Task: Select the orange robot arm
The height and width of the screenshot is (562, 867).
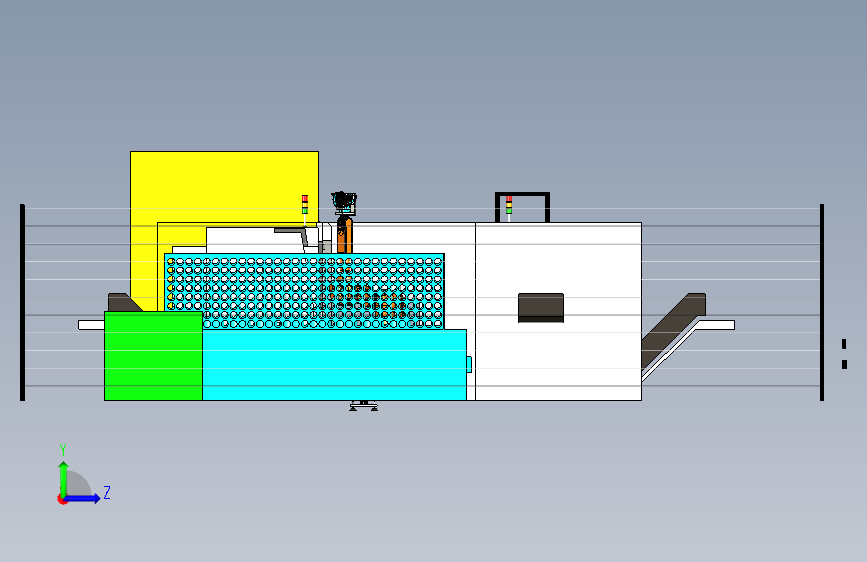Action: click(x=344, y=235)
